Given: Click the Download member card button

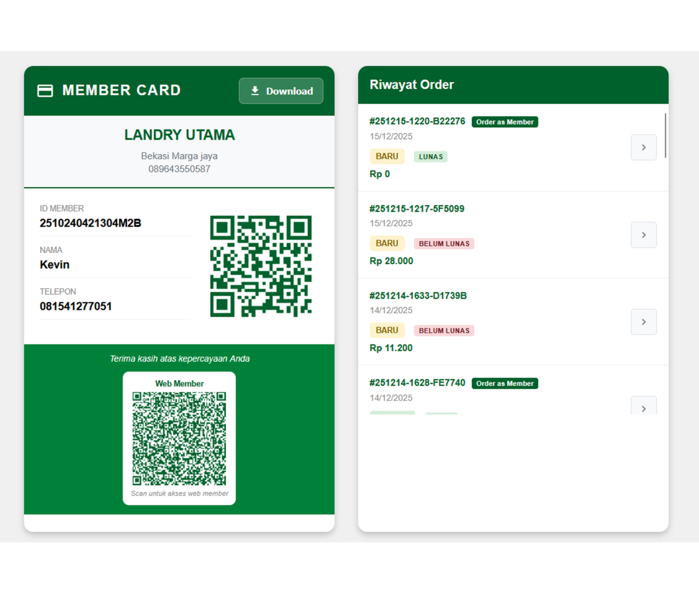Looking at the screenshot, I should tap(281, 91).
